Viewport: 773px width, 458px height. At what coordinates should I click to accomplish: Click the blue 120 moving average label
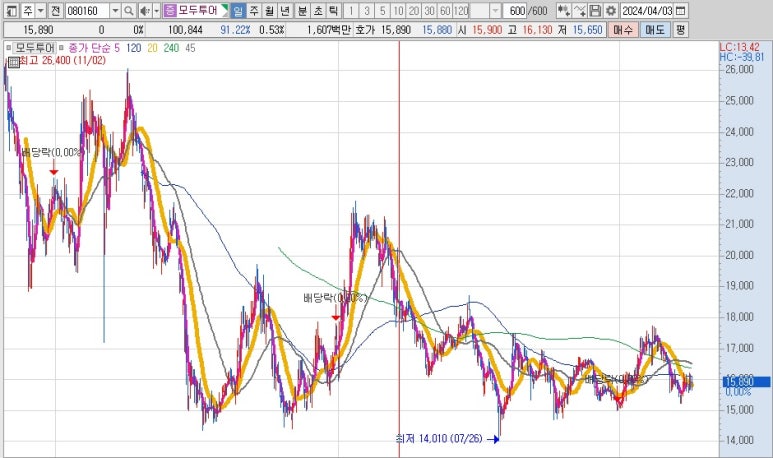(x=134, y=48)
